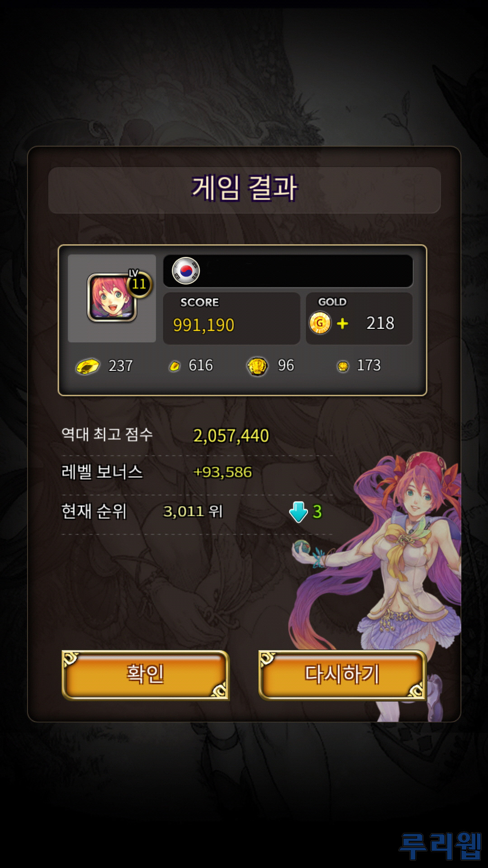Click the 확인 confirm button
This screenshot has height=868, width=488.
click(145, 675)
